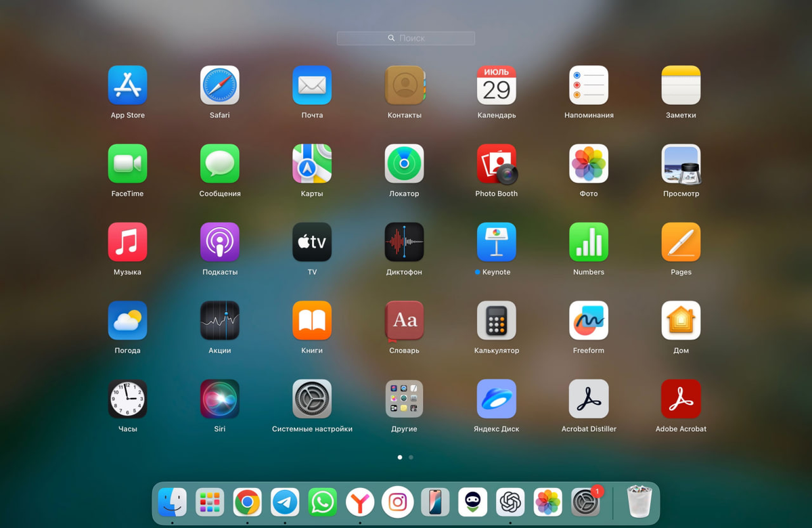This screenshot has width=812, height=528.
Task: Open the Диктофон app
Action: point(405,242)
